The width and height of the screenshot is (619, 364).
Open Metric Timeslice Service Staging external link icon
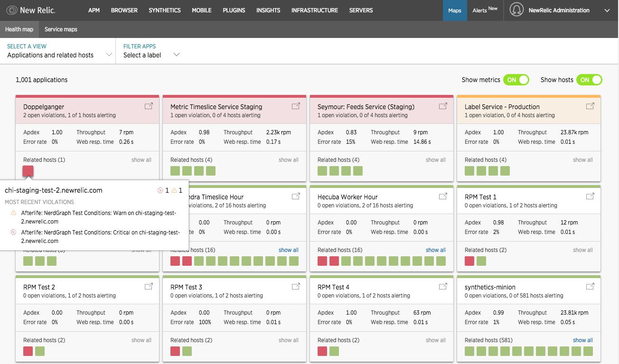296,106
